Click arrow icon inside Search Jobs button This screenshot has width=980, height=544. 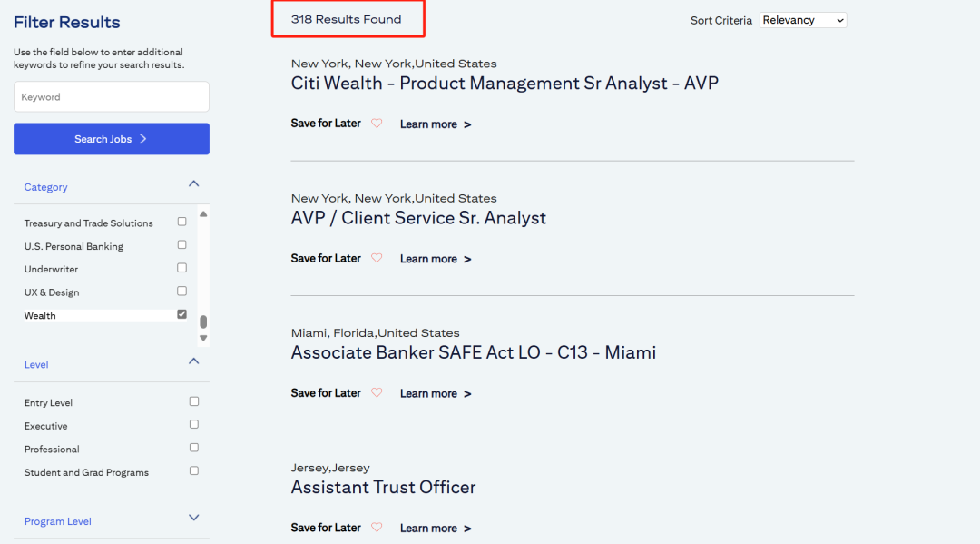coord(143,139)
